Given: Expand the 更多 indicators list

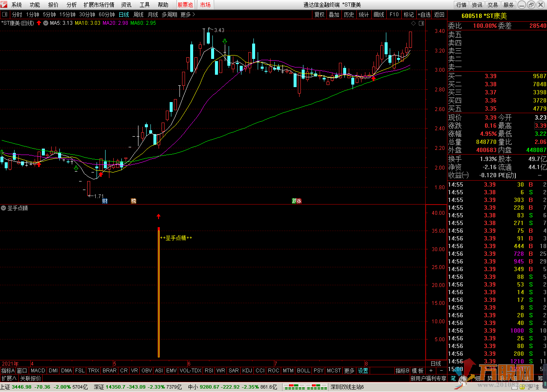Looking at the screenshot, I should point(349,371).
